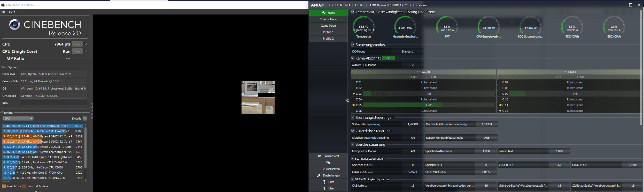
Task: Click the Basisansicht button label
Action: (331, 156)
